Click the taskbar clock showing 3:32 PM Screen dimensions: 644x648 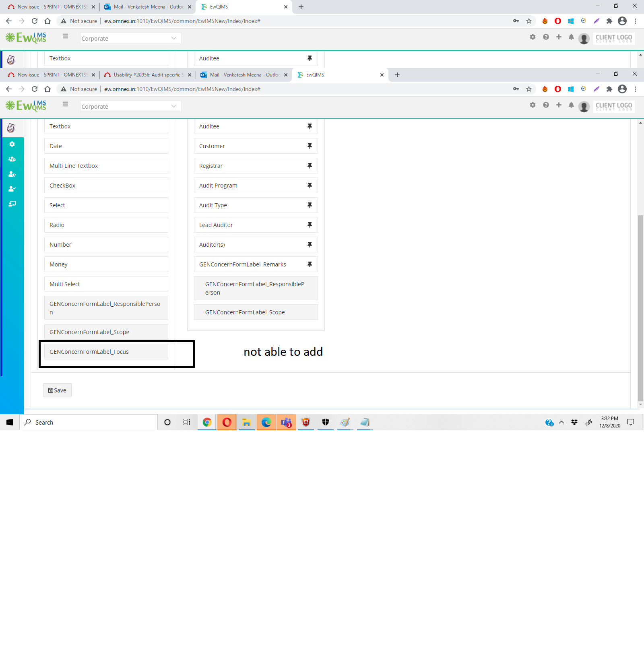610,422
